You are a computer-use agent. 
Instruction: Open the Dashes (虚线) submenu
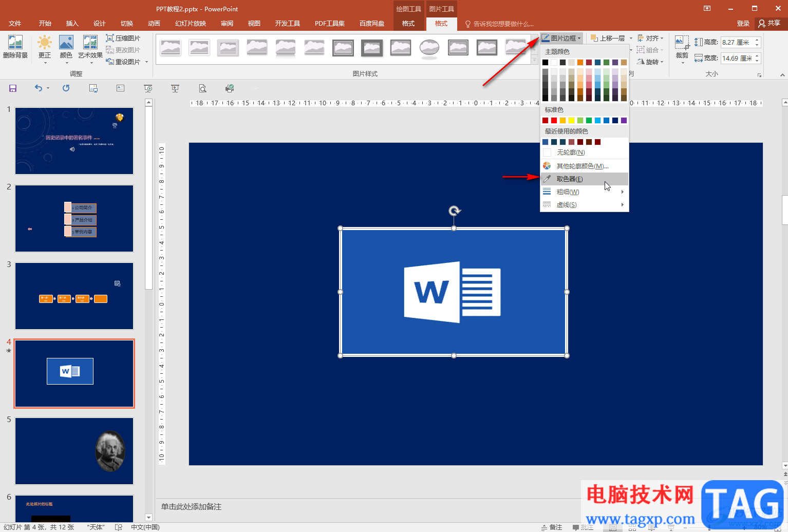click(x=585, y=205)
